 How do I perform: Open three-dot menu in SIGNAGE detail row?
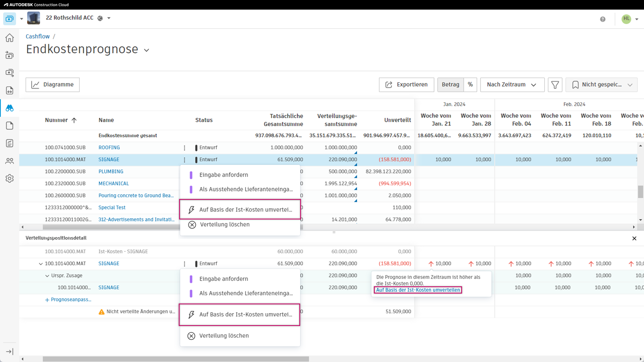[x=184, y=264]
